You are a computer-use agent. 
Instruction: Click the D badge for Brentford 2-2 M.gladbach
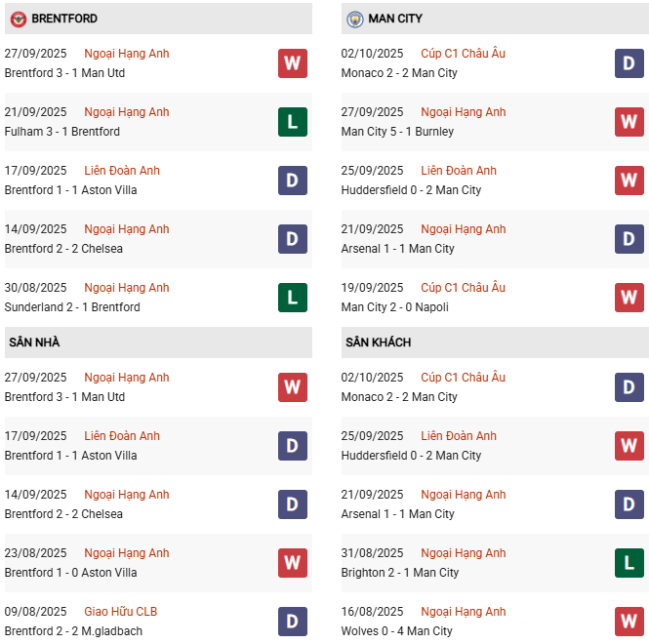point(293,622)
